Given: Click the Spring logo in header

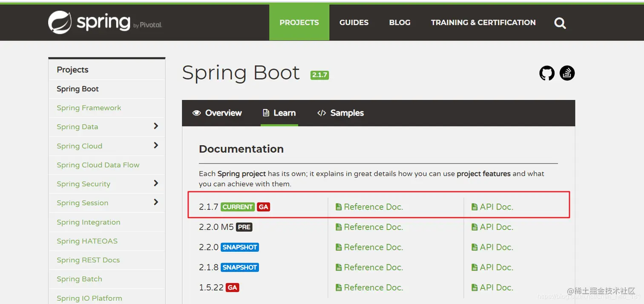Looking at the screenshot, I should point(105,22).
